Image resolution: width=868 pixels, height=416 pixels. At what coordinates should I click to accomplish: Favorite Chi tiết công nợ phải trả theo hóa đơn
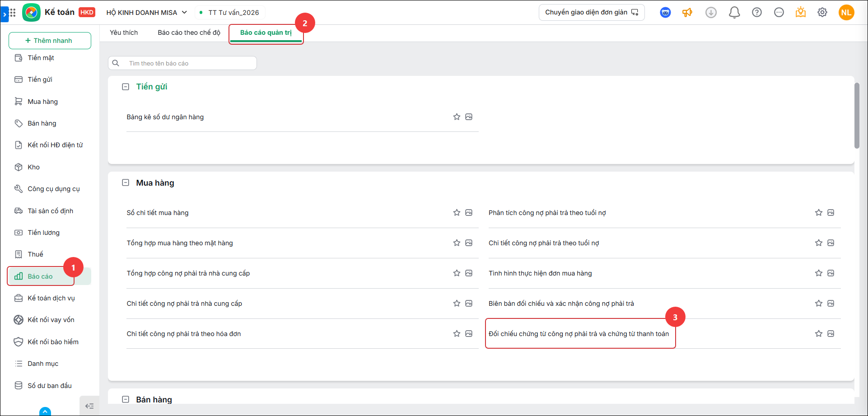coord(457,334)
